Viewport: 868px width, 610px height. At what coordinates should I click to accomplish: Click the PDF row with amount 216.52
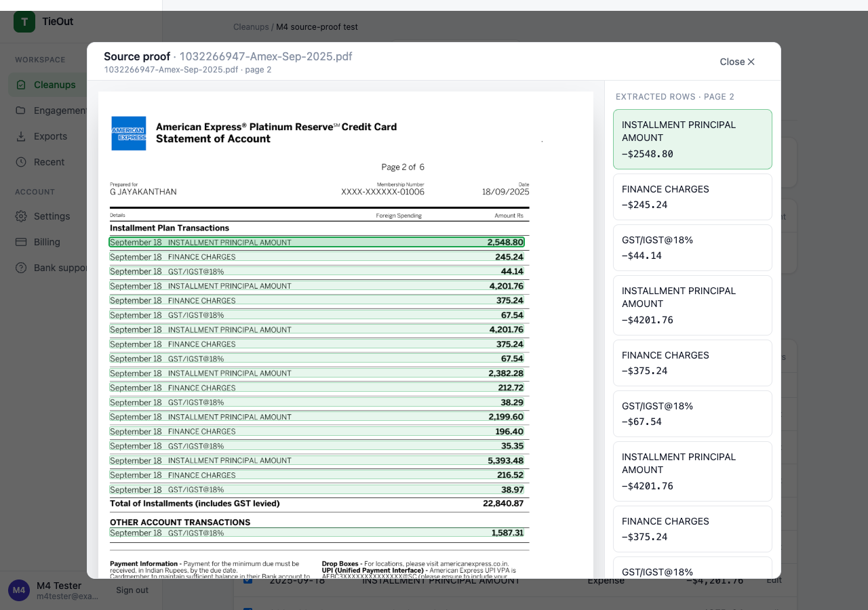(317, 475)
